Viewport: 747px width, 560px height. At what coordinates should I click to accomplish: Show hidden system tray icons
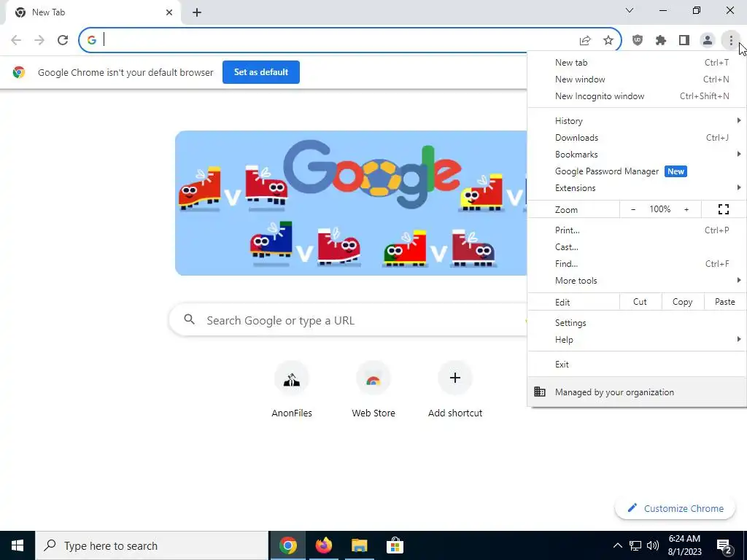pos(617,545)
